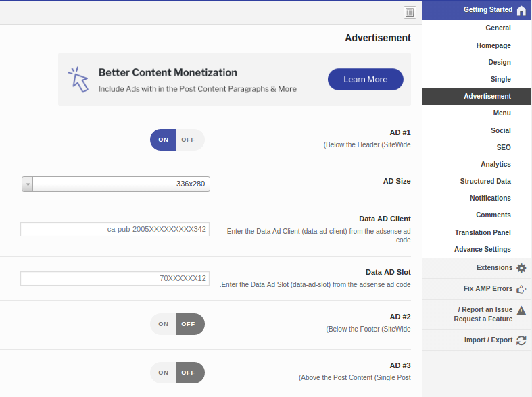Click the expand-all sections icon at top
This screenshot has width=532, height=397.
(410, 13)
